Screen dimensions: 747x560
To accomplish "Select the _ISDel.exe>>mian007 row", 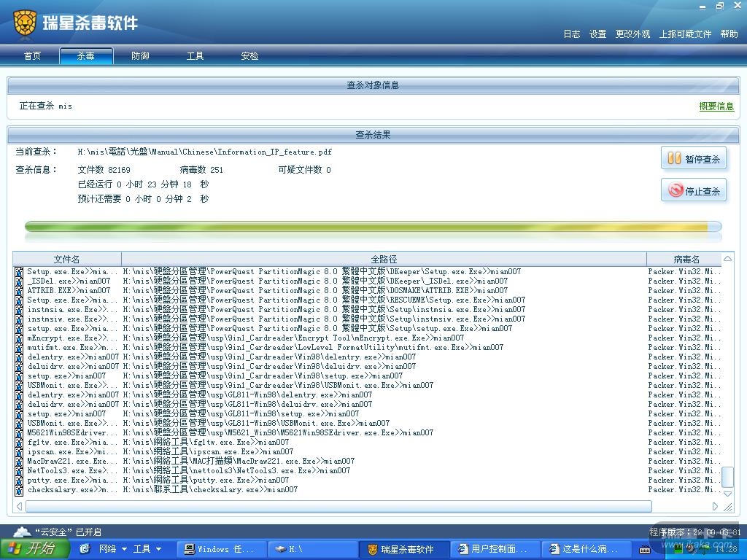I will [368, 281].
